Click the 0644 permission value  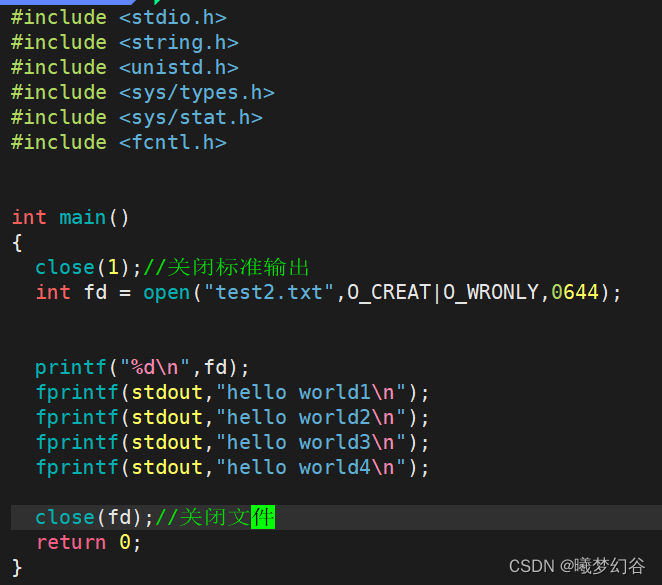coord(575,292)
